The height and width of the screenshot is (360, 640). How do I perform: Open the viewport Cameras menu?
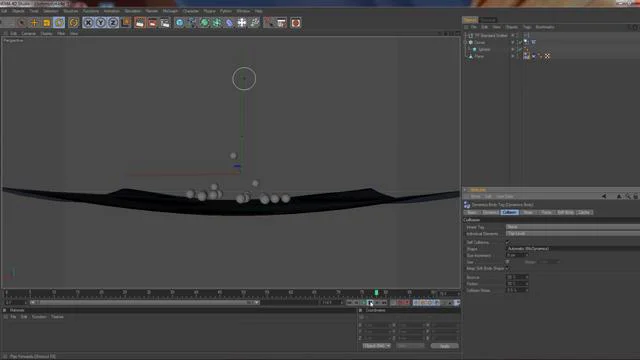tap(29, 33)
